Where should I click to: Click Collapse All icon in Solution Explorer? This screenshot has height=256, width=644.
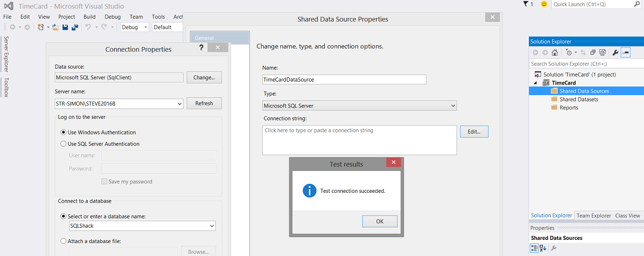(593, 52)
